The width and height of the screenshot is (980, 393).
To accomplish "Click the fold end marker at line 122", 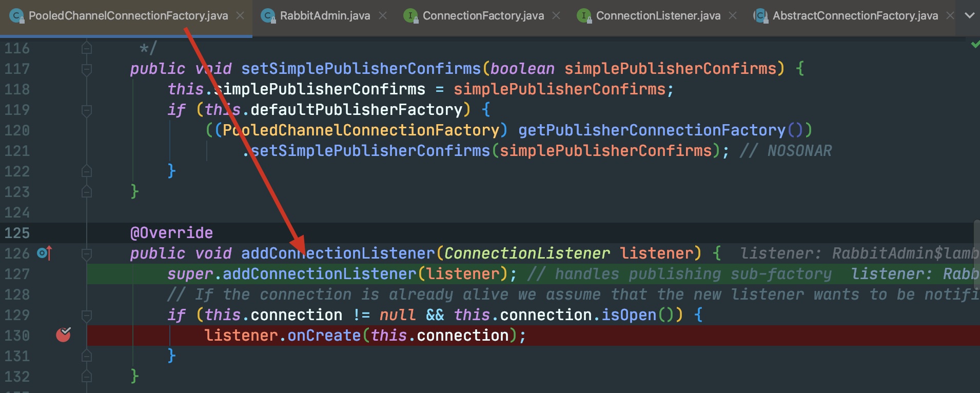I will 87,171.
